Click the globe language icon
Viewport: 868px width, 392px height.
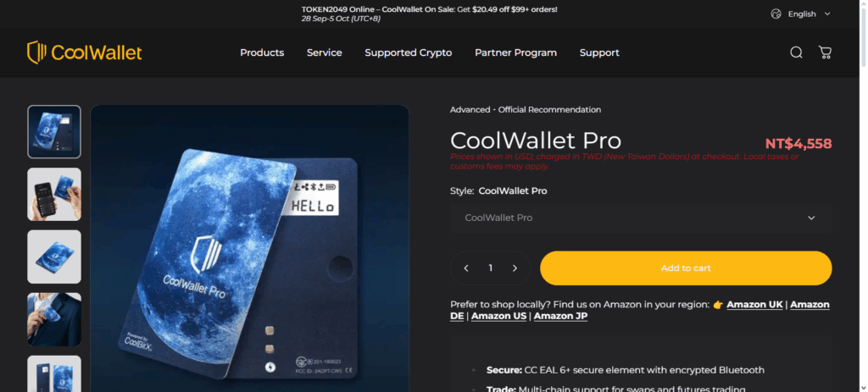pyautogui.click(x=776, y=14)
